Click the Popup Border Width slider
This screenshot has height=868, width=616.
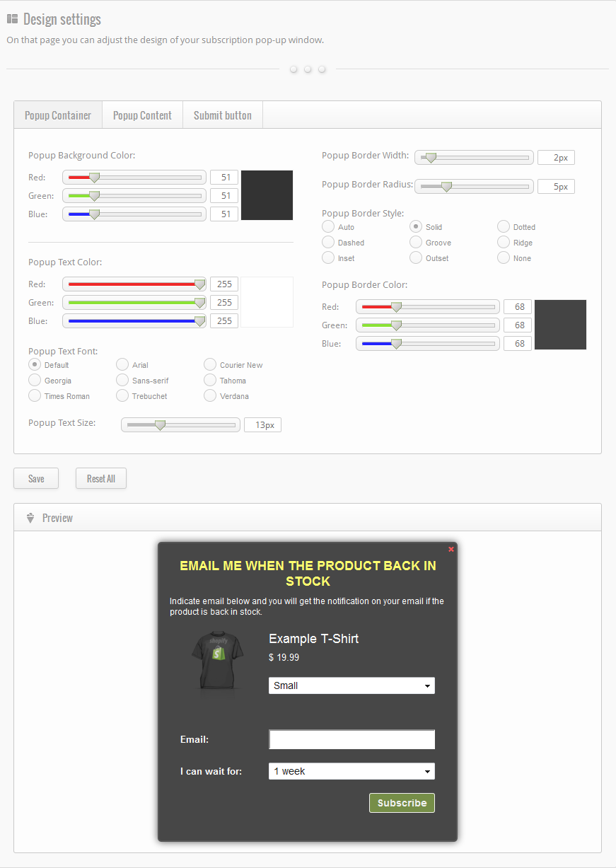(474, 158)
